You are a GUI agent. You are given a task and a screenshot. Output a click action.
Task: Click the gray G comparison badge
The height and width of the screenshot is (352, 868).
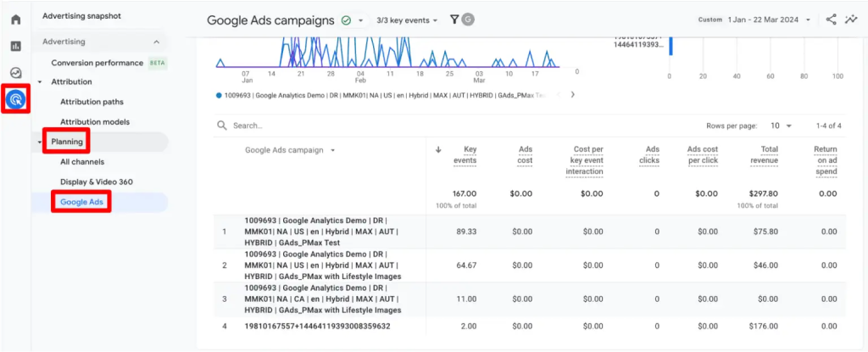click(x=468, y=20)
